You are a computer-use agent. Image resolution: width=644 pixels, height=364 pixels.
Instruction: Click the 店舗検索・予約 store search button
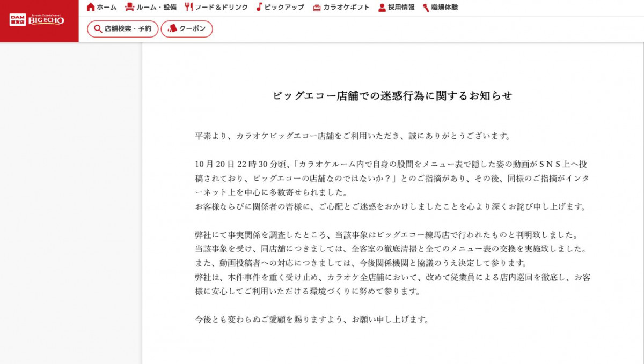(x=123, y=29)
